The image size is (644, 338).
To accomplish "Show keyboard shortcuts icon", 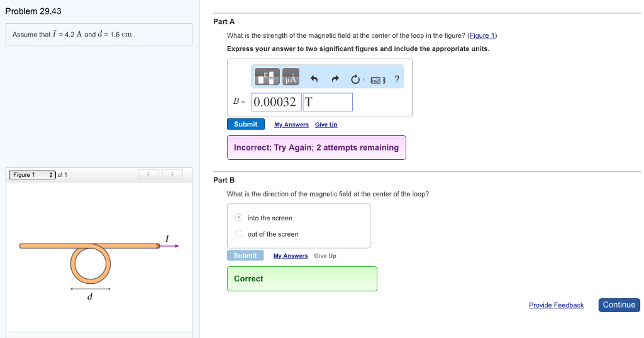I will point(377,80).
